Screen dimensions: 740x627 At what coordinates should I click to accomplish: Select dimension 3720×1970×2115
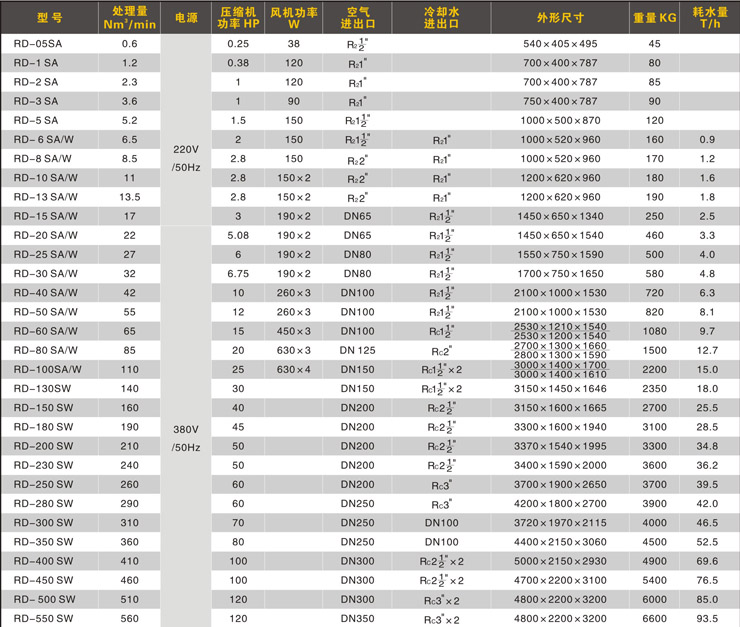[x=560, y=523]
